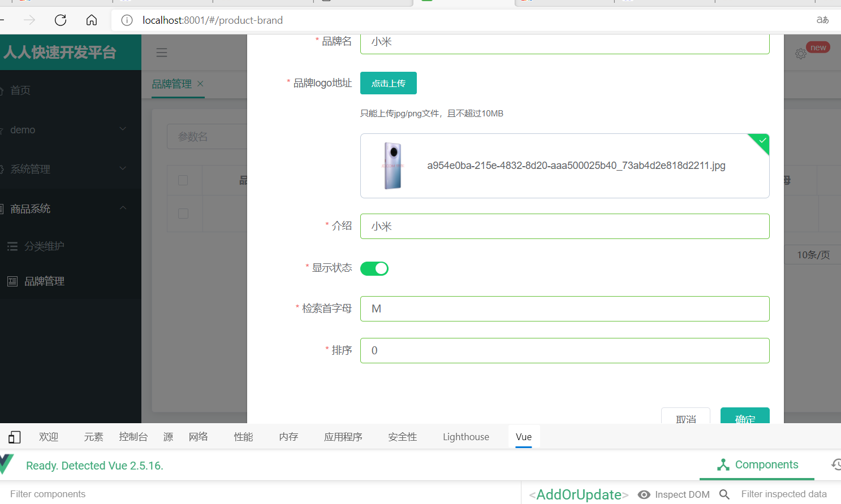Click the search icon beside Filter inspected data

tap(724, 494)
